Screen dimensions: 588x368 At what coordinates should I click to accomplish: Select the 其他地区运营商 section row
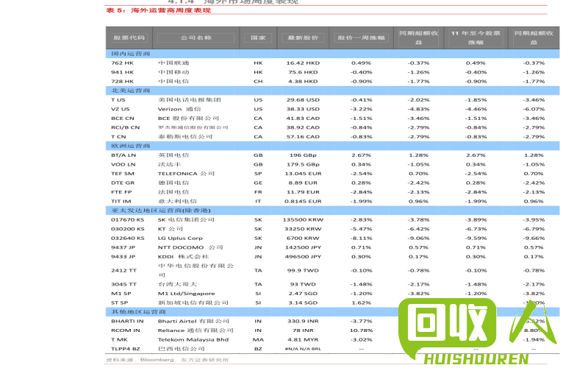[333, 312]
